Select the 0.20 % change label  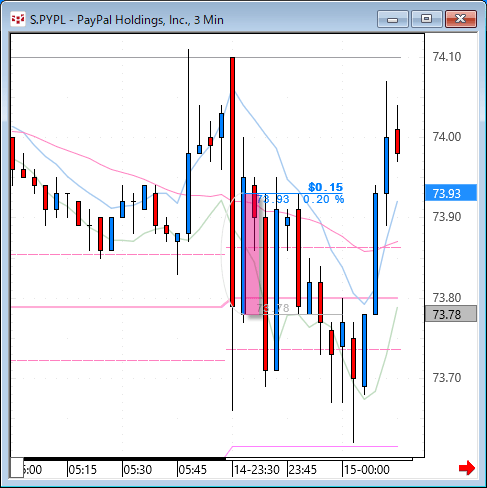coord(323,199)
